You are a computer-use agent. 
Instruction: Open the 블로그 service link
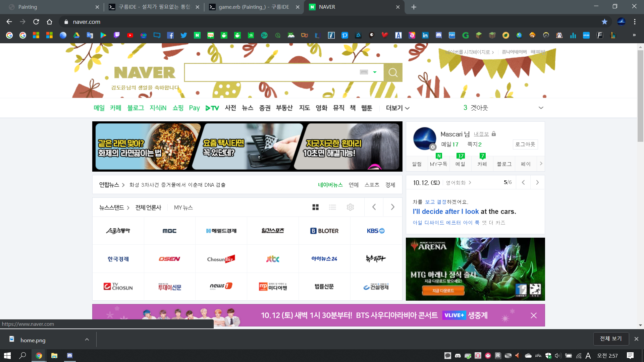(136, 108)
